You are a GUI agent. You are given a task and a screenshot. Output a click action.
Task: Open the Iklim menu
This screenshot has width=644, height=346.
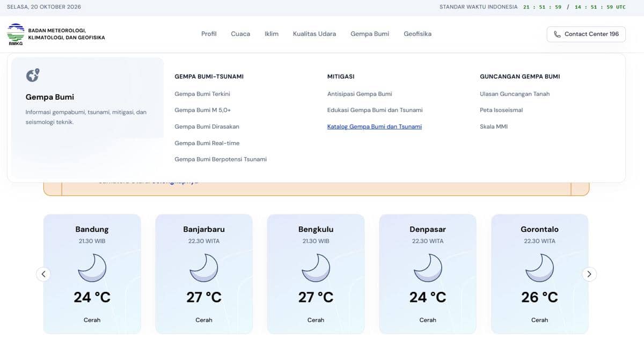click(x=272, y=34)
